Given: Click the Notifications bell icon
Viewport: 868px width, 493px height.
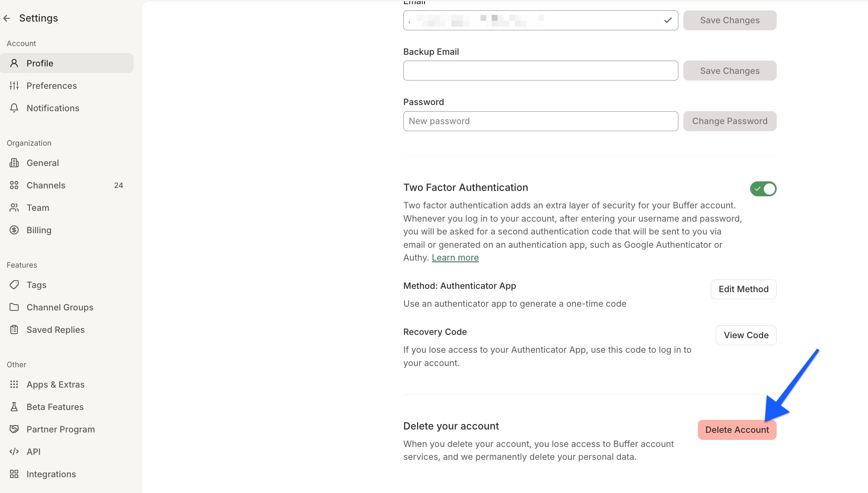Looking at the screenshot, I should pos(15,108).
